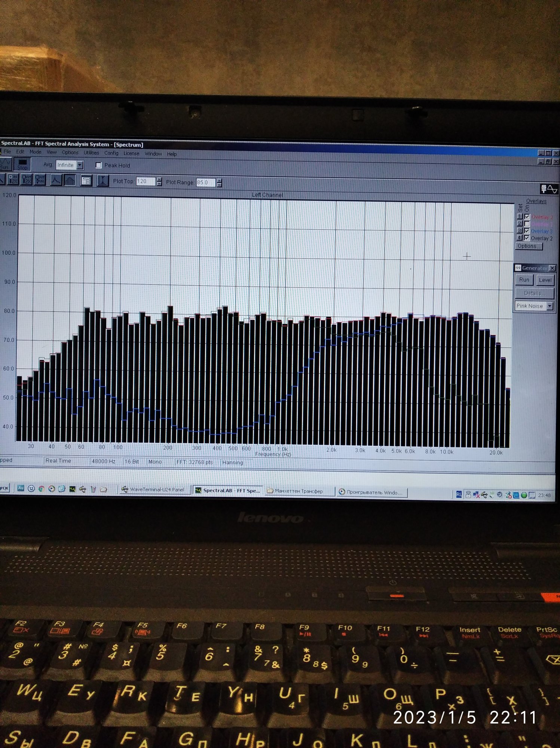Click the circled 12 quick launch icon

click(31, 488)
